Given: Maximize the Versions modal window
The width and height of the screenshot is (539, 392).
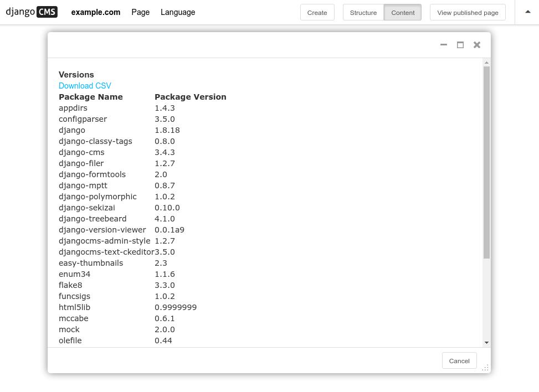Looking at the screenshot, I should (x=460, y=45).
